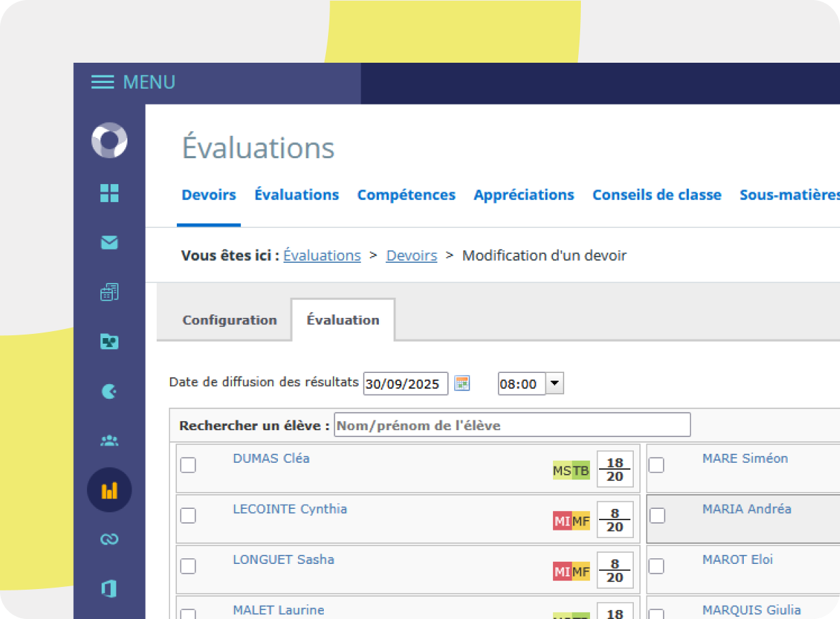Expand the 08:00 time dropdown
Image resolution: width=840 pixels, height=619 pixels.
click(554, 383)
